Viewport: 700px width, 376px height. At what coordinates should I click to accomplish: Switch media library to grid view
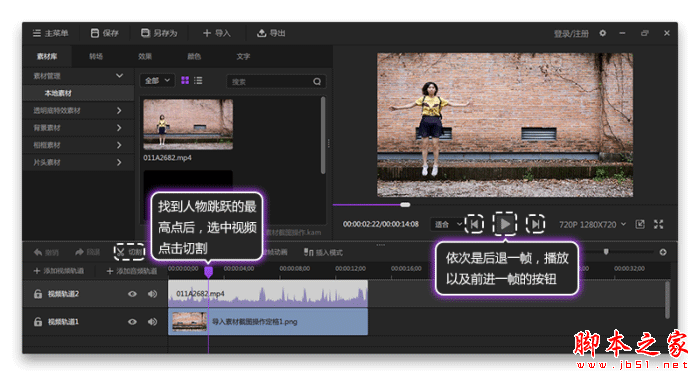click(x=185, y=80)
